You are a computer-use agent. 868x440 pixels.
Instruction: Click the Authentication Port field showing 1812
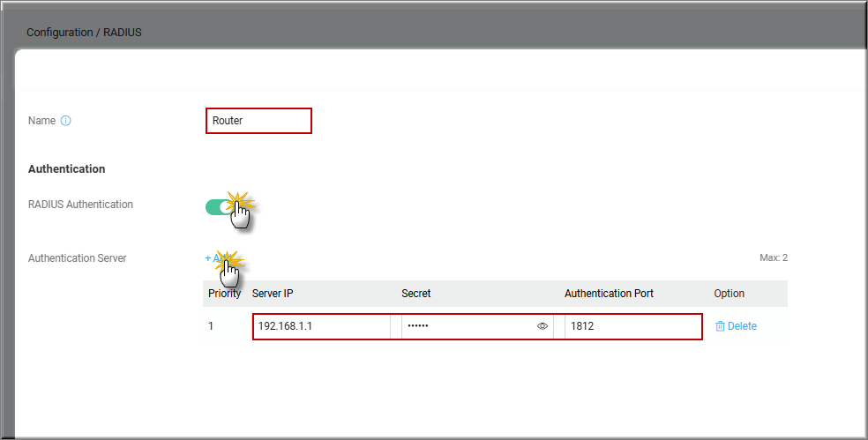tap(632, 326)
